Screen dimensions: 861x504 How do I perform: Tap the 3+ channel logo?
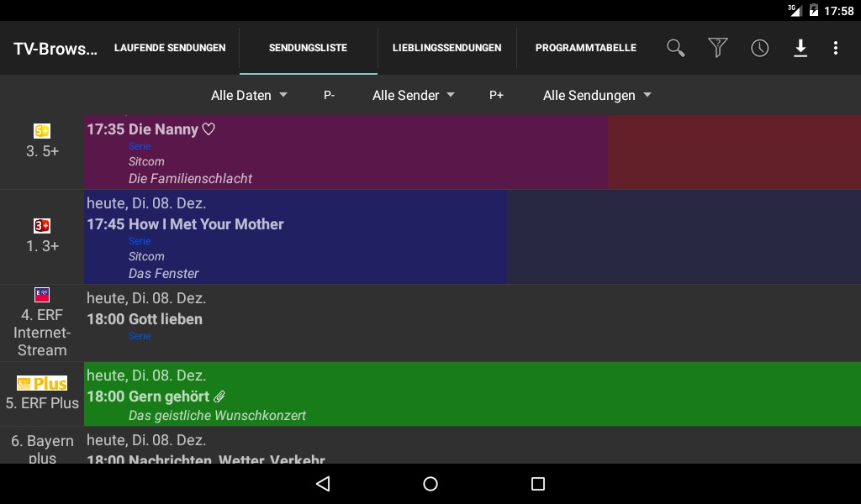point(42,225)
